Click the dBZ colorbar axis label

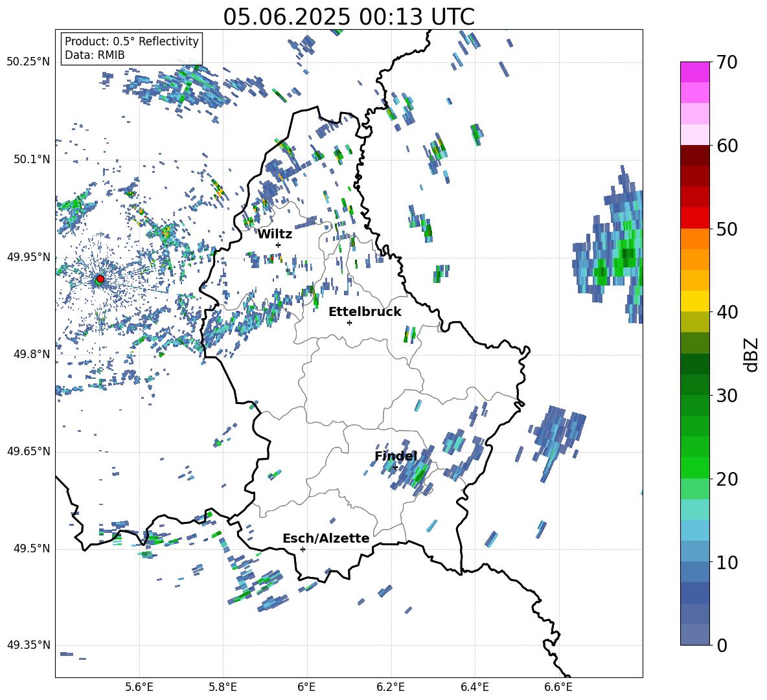coord(751,354)
